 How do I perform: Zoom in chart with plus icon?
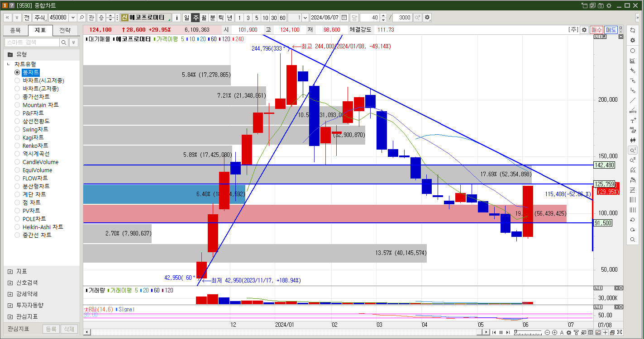(x=555, y=333)
